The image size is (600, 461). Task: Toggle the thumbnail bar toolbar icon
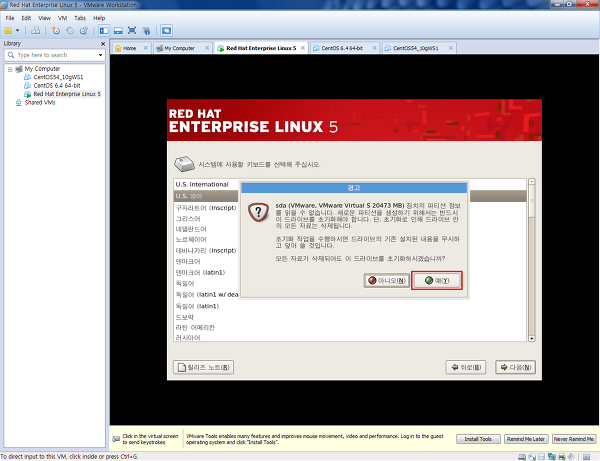pos(118,30)
